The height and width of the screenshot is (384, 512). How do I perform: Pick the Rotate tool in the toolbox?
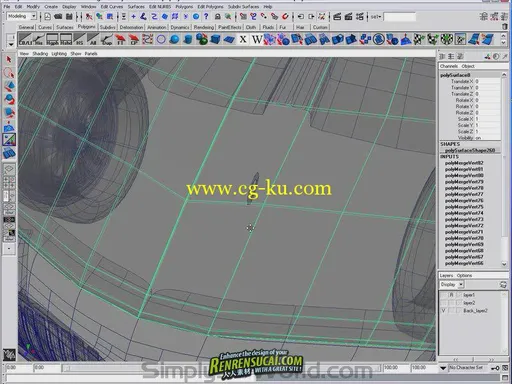(9, 99)
